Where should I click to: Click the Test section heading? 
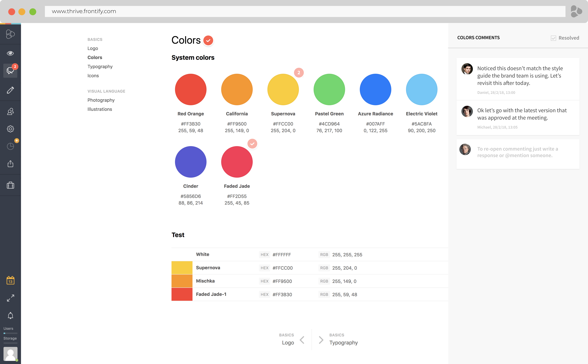pos(178,235)
